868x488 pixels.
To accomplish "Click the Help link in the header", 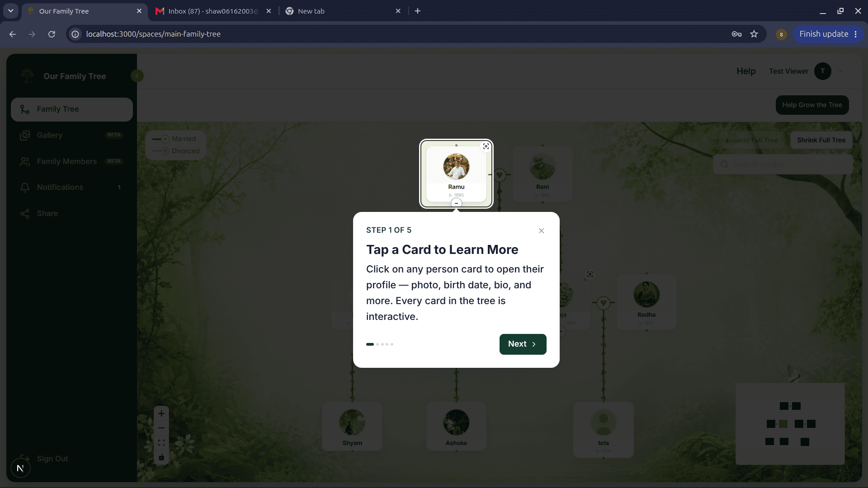I will pyautogui.click(x=746, y=71).
